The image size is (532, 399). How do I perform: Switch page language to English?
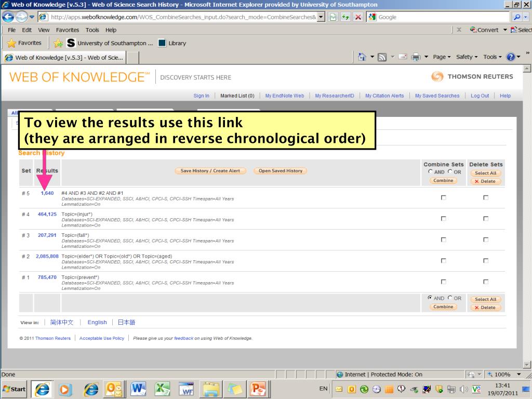[x=97, y=322]
